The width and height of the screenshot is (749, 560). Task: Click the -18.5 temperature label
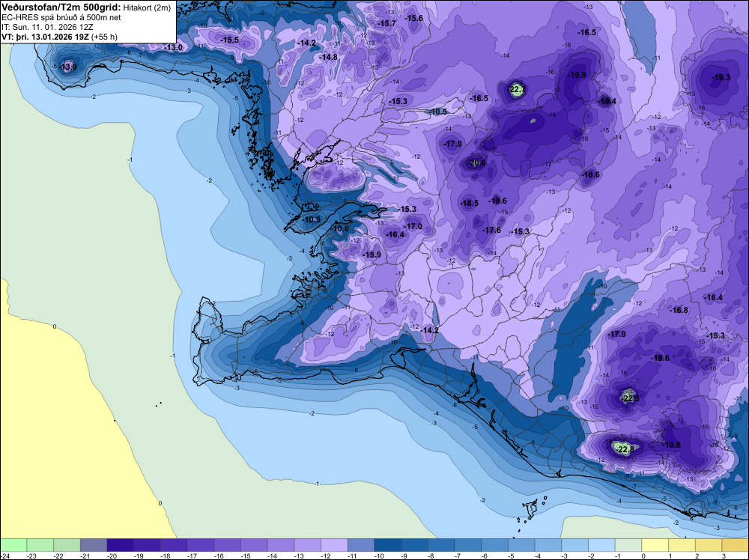pyautogui.click(x=470, y=203)
